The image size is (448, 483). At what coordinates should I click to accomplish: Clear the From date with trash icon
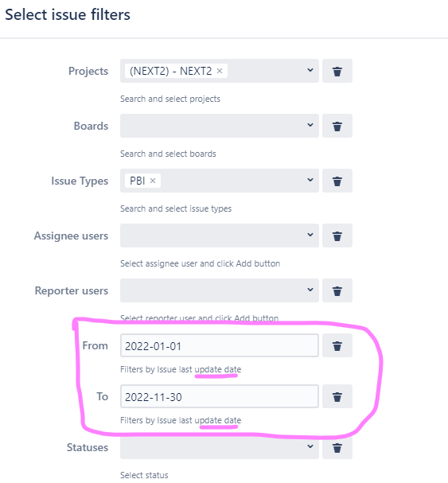tap(337, 345)
